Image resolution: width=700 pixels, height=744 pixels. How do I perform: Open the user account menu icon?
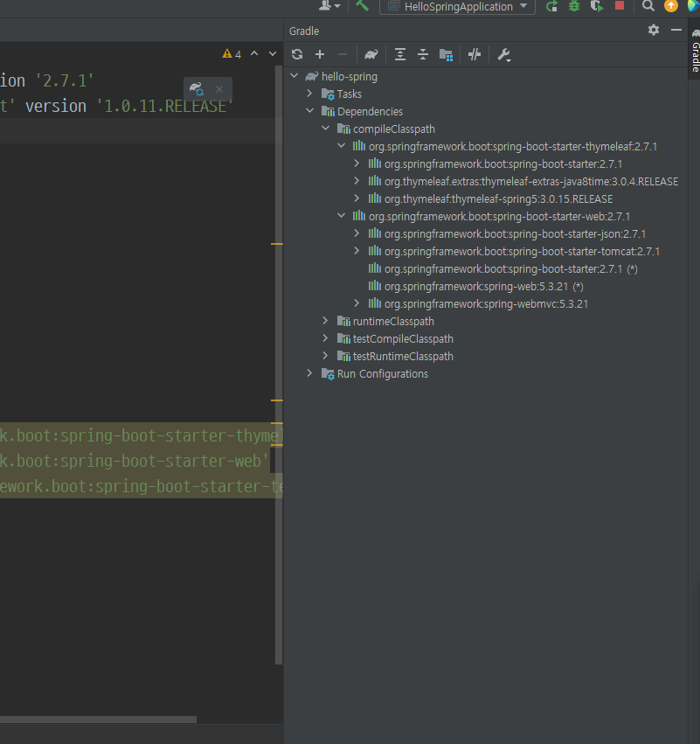click(x=329, y=6)
